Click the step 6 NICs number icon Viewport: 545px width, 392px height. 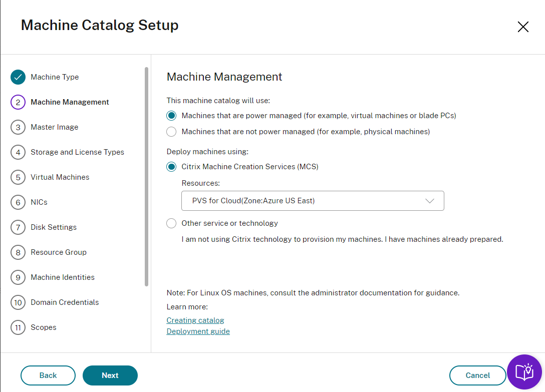coord(18,202)
